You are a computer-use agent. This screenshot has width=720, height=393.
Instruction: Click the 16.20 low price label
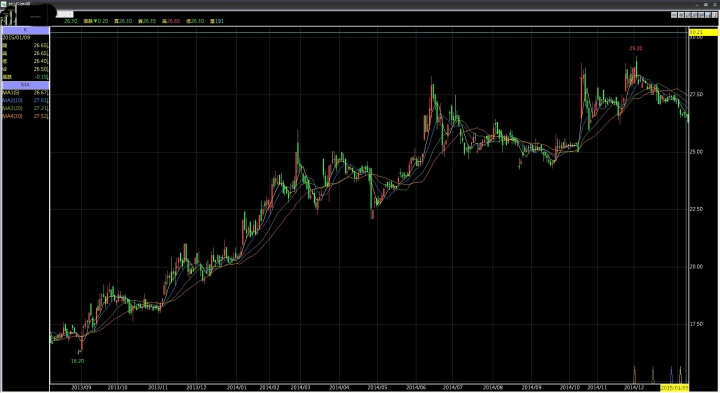pyautogui.click(x=77, y=361)
